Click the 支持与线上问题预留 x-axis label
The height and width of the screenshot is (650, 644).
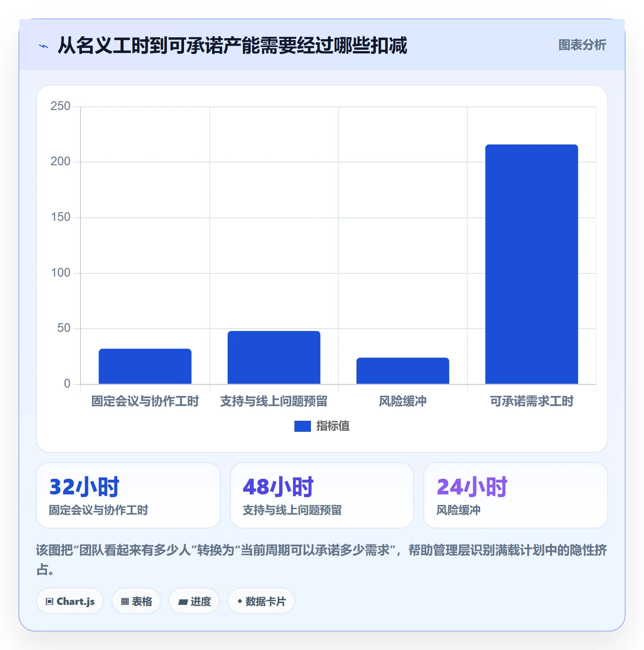(274, 401)
